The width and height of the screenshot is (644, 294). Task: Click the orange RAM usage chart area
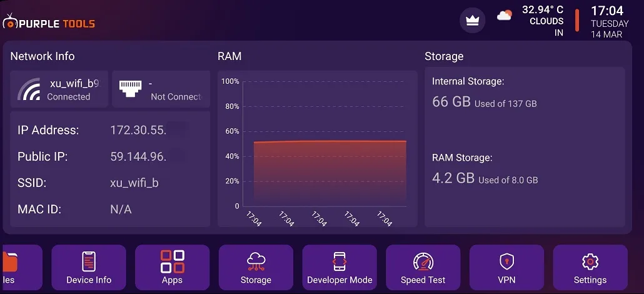330,173
